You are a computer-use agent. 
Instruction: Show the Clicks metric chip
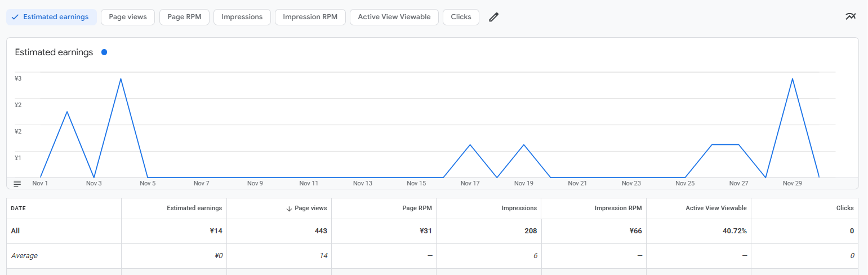(x=461, y=17)
